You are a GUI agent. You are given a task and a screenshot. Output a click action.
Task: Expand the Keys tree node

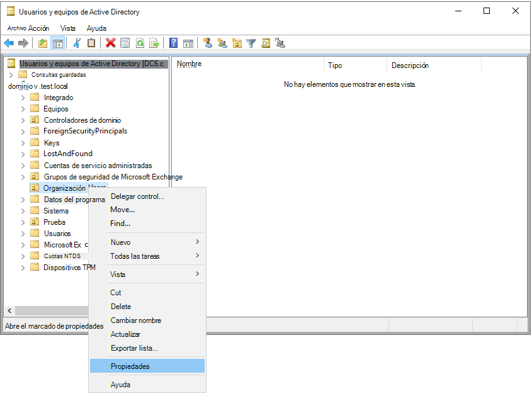tap(23, 143)
